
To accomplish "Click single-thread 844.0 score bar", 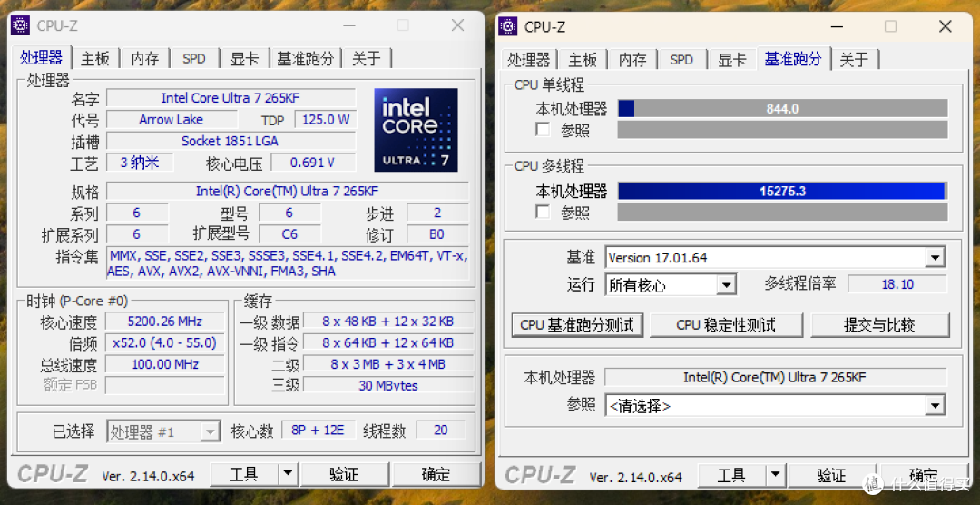I will pyautogui.click(x=782, y=108).
